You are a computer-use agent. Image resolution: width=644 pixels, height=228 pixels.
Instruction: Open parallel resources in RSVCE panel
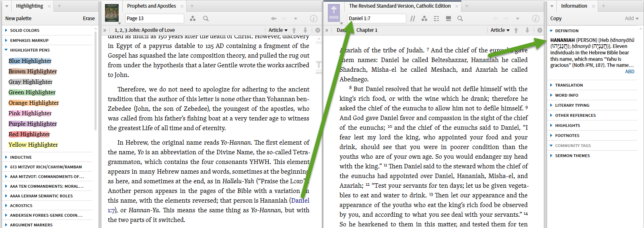point(413,19)
